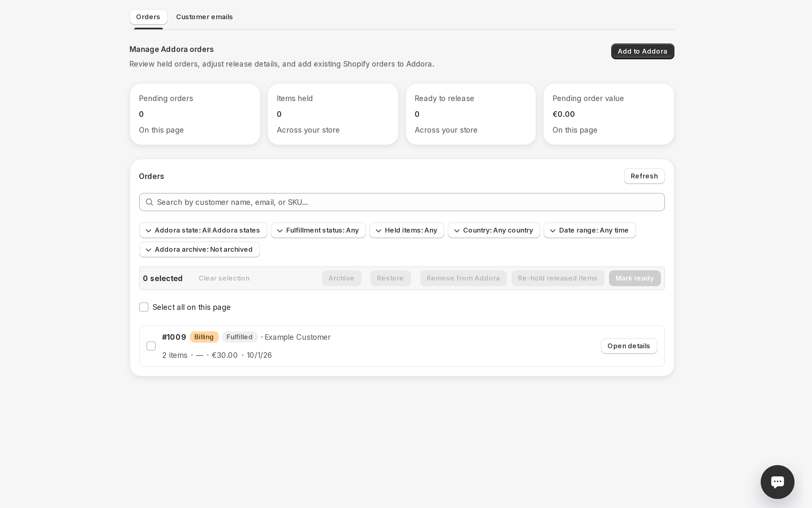Open the Fulfillment status filter
The image size is (812, 508).
318,231
